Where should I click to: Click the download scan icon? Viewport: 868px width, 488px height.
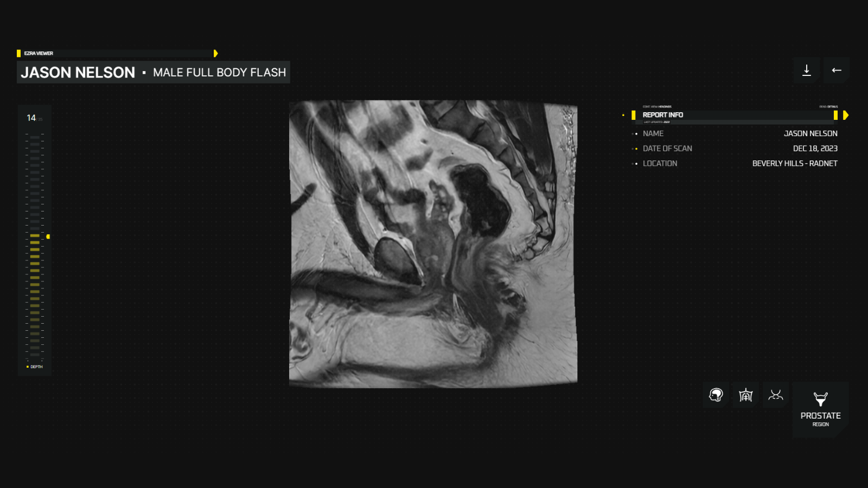point(806,70)
